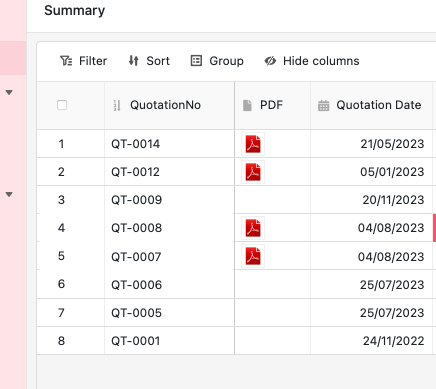Open the PDF attachment for QT-0014
The width and height of the screenshot is (436, 389).
click(x=253, y=144)
